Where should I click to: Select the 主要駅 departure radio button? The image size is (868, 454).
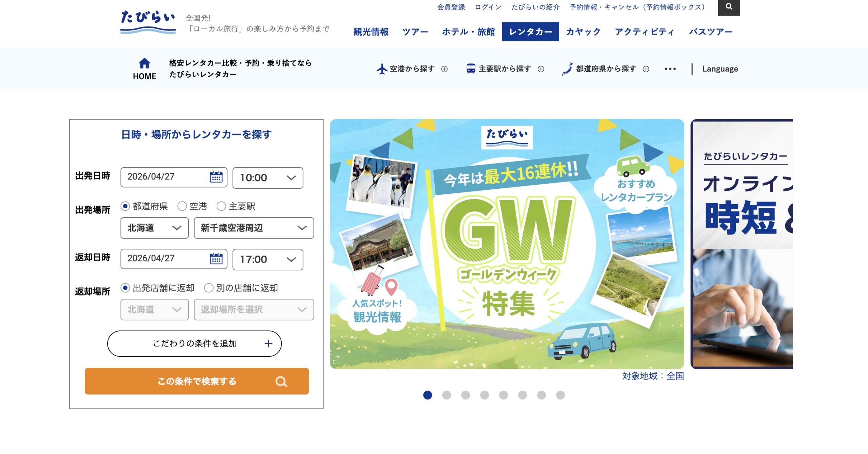pos(221,206)
